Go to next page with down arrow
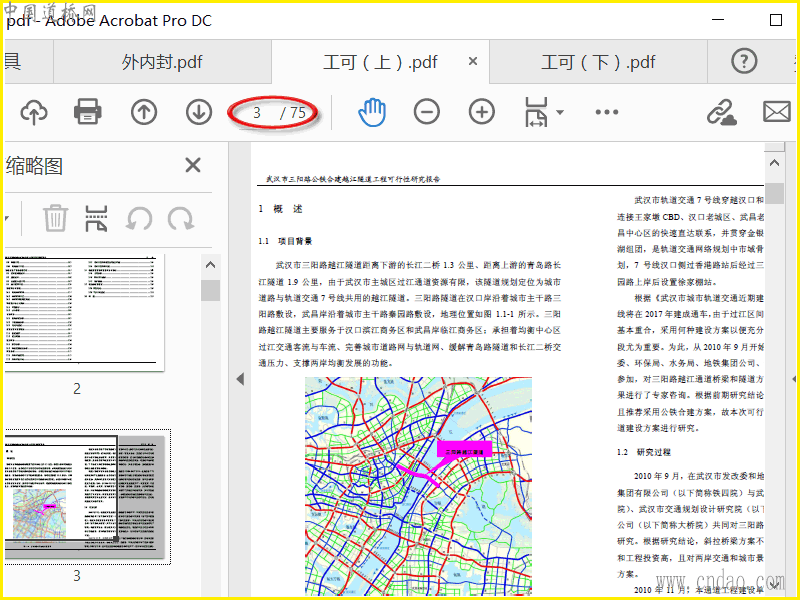Screen dimensions: 800x600 click(199, 112)
